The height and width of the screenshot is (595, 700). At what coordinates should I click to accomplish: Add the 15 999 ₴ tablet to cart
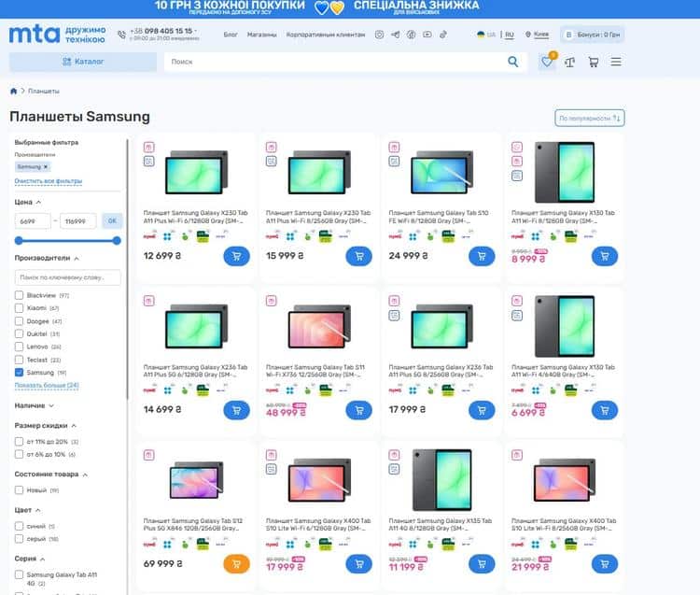pyautogui.click(x=359, y=257)
